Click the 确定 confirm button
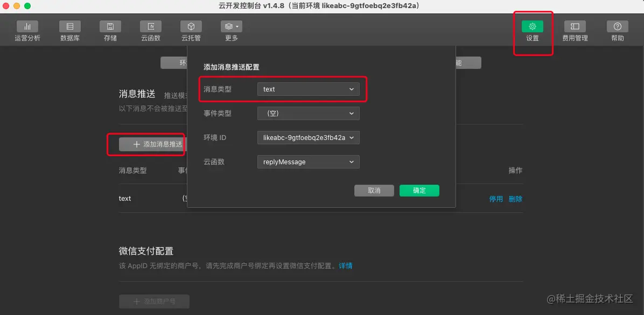Viewport: 644px width, 315px height. [x=419, y=191]
